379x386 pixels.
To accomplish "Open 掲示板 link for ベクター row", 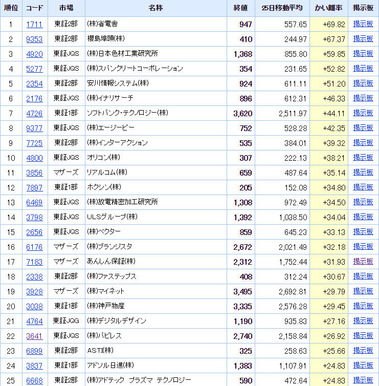I will pyautogui.click(x=363, y=231).
